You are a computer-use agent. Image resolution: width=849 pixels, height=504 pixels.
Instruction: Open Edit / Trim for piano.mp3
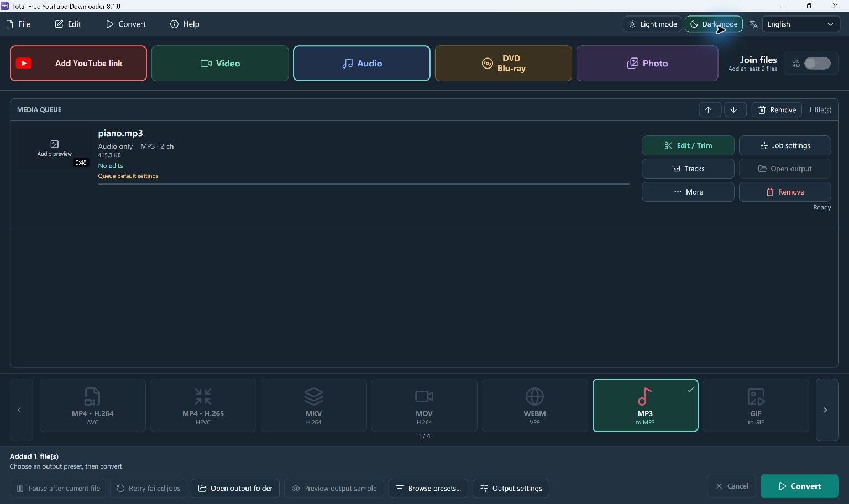click(x=688, y=145)
